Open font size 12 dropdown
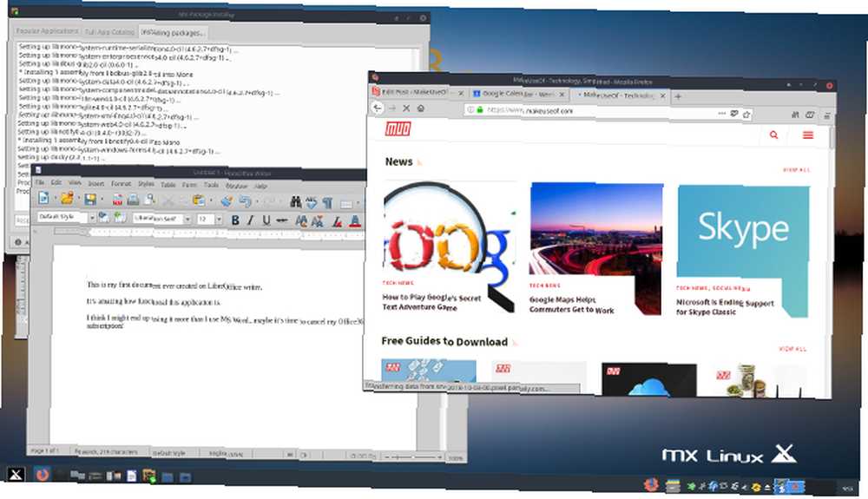 (219, 220)
